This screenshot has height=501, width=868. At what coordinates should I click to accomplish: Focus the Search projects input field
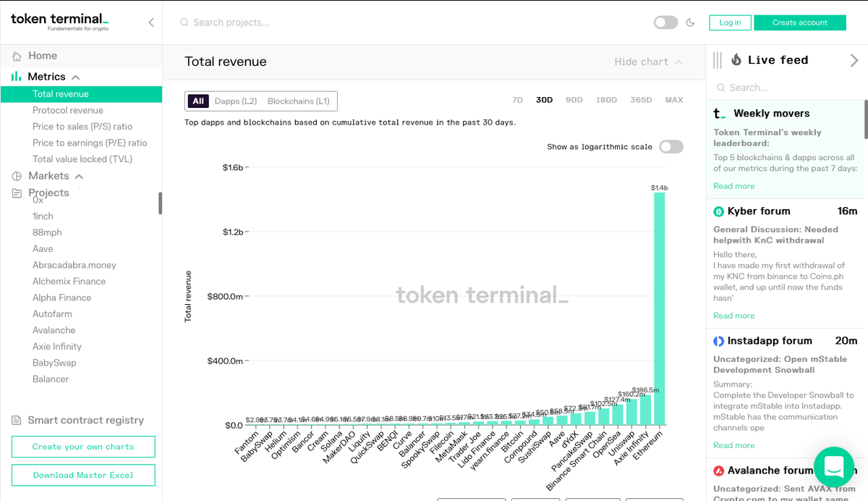click(x=231, y=22)
